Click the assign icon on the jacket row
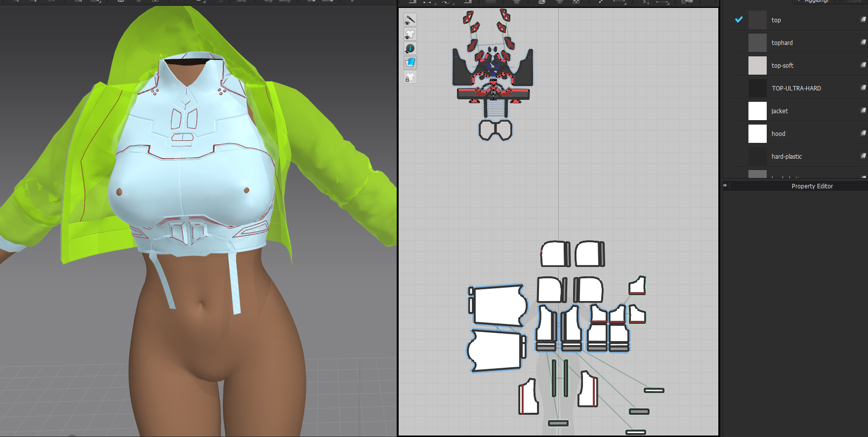The height and width of the screenshot is (437, 868). pos(863,111)
